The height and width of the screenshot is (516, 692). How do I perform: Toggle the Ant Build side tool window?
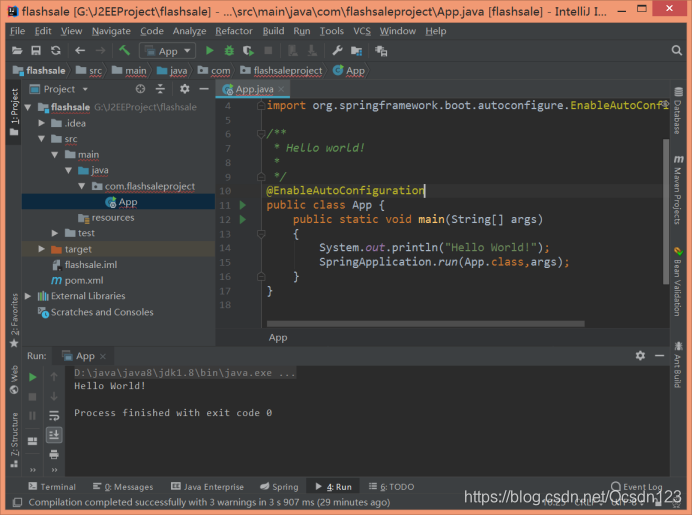678,365
